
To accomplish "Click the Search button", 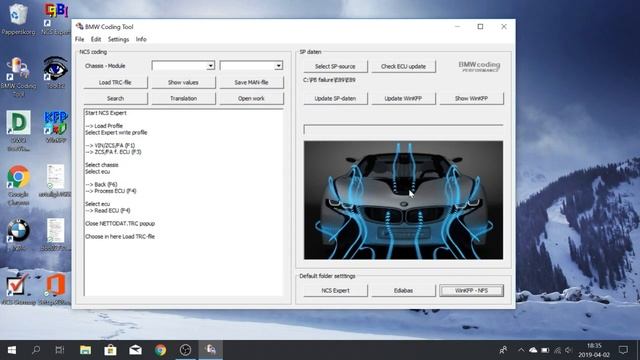I will coord(115,98).
